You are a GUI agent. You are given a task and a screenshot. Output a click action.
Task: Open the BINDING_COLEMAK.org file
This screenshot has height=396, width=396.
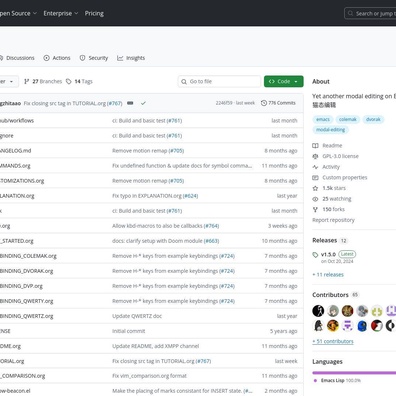tap(28, 256)
